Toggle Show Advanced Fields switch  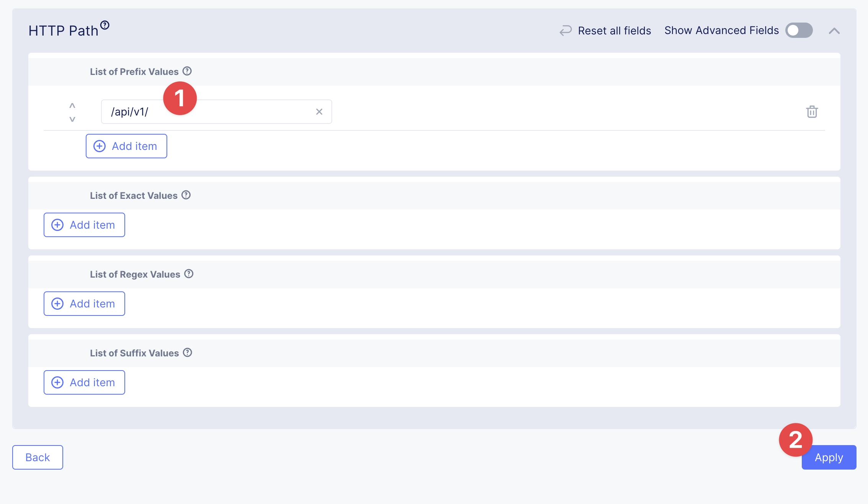[799, 31]
